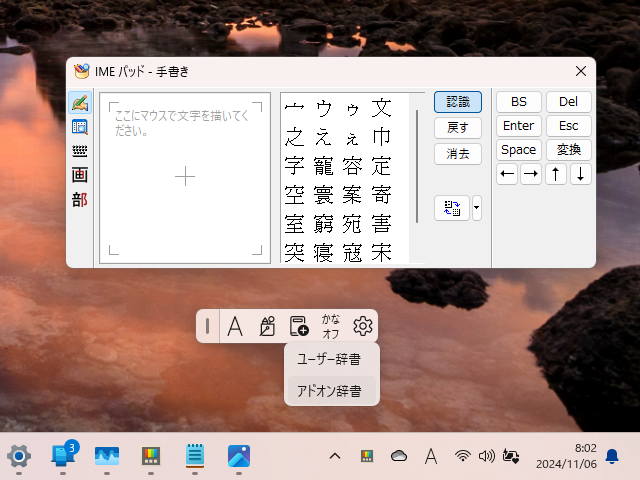Expand the dropdown arrow beside view switch
Viewport: 640px width, 480px height.
[476, 208]
